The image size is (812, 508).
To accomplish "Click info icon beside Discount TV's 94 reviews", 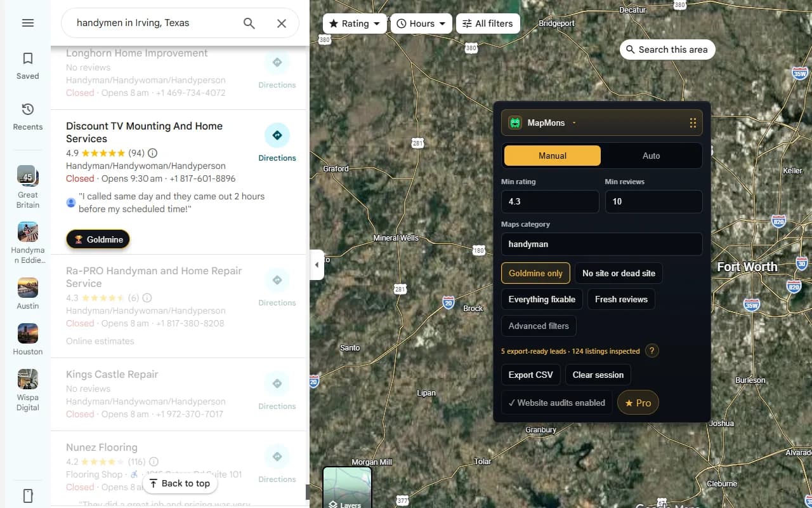I will [152, 153].
